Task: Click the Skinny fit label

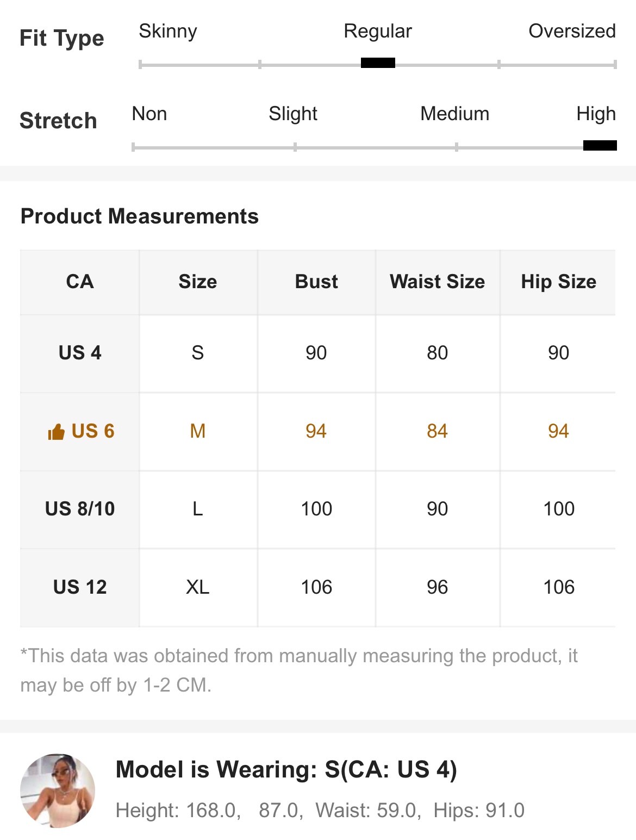Action: click(x=168, y=31)
